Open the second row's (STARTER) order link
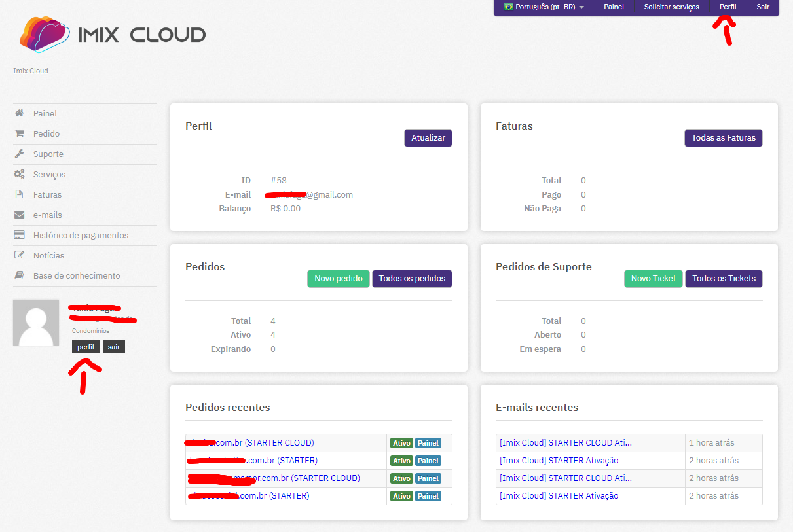This screenshot has height=532, width=793. pyautogui.click(x=252, y=461)
